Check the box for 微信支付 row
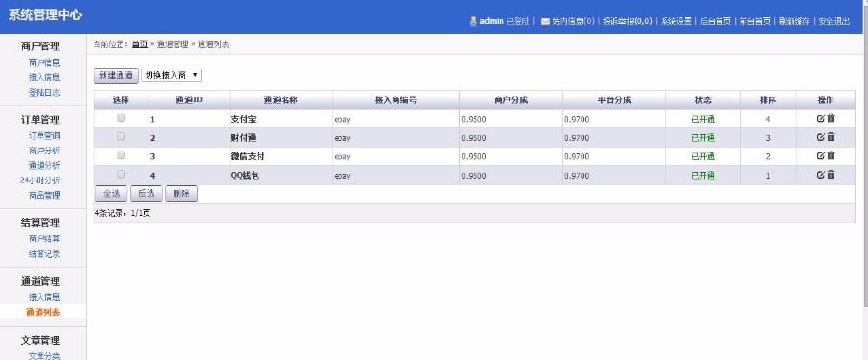The width and height of the screenshot is (868, 360). [121, 155]
